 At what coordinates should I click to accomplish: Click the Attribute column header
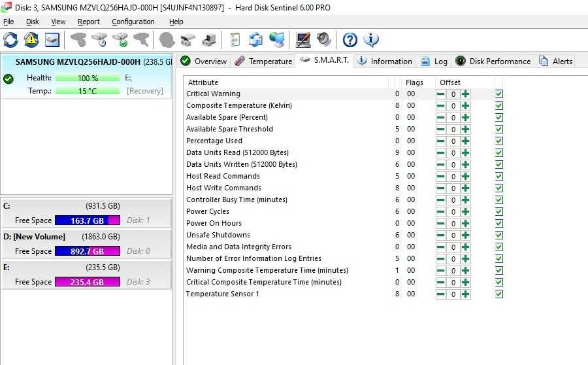point(286,82)
